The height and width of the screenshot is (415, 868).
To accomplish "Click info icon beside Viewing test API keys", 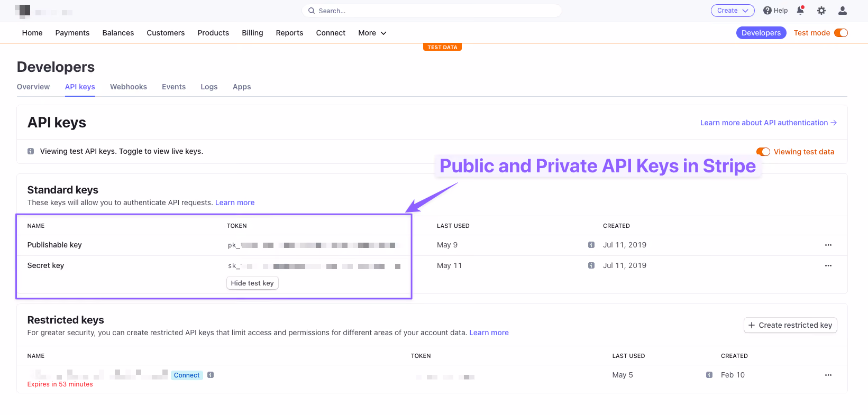I will coord(31,151).
